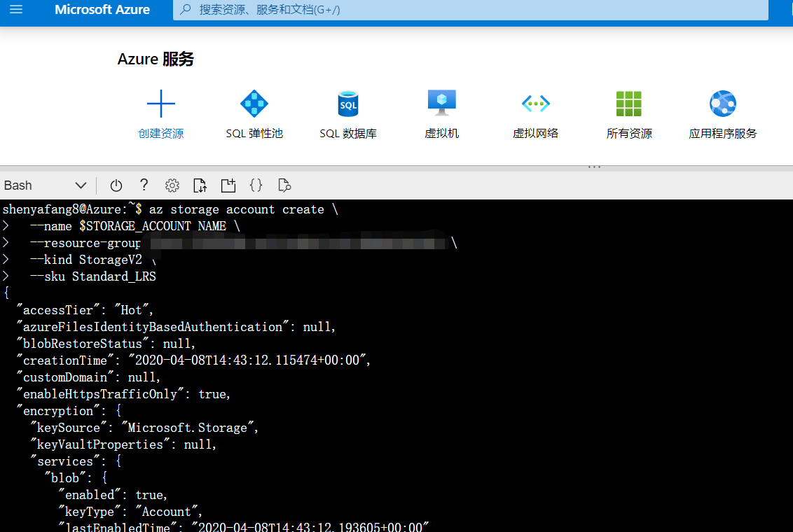793x532 pixels.
Task: Click the search magnifier icon
Action: 186,9
